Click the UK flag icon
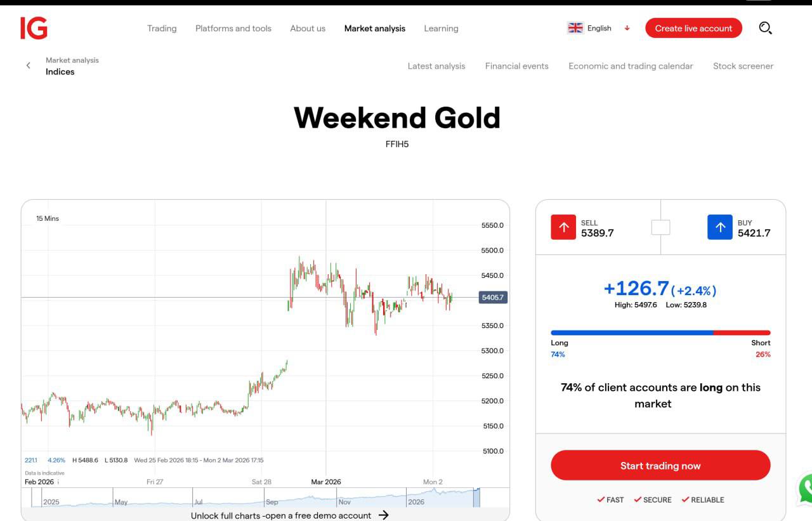 click(x=575, y=28)
